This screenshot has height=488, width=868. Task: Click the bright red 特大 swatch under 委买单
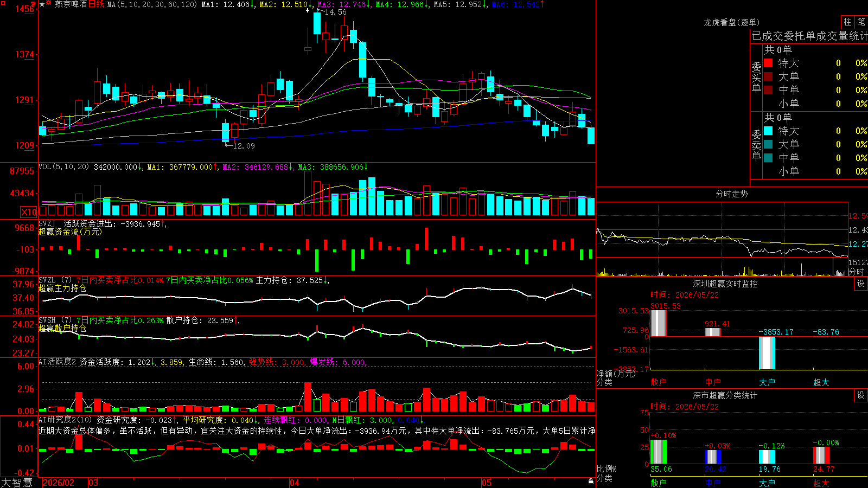coord(768,63)
